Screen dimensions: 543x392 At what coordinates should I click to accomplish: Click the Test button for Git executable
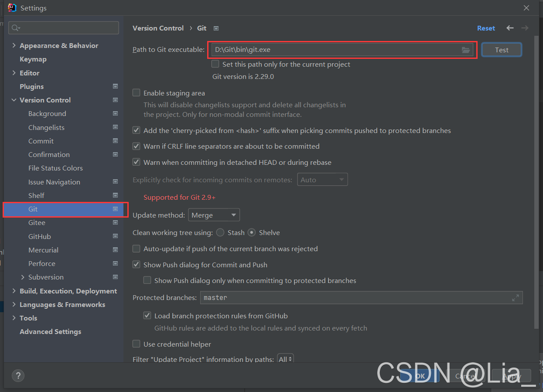pyautogui.click(x=502, y=50)
